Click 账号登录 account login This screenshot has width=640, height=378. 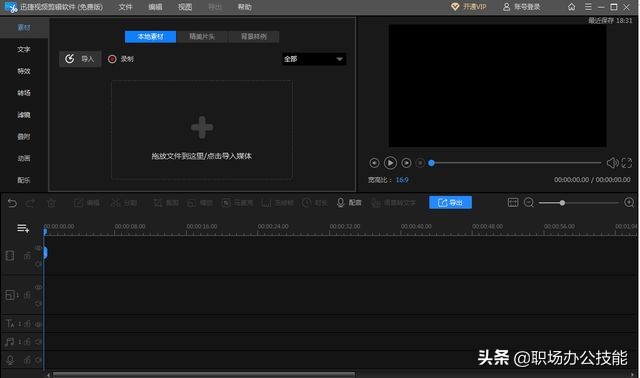pyautogui.click(x=522, y=7)
